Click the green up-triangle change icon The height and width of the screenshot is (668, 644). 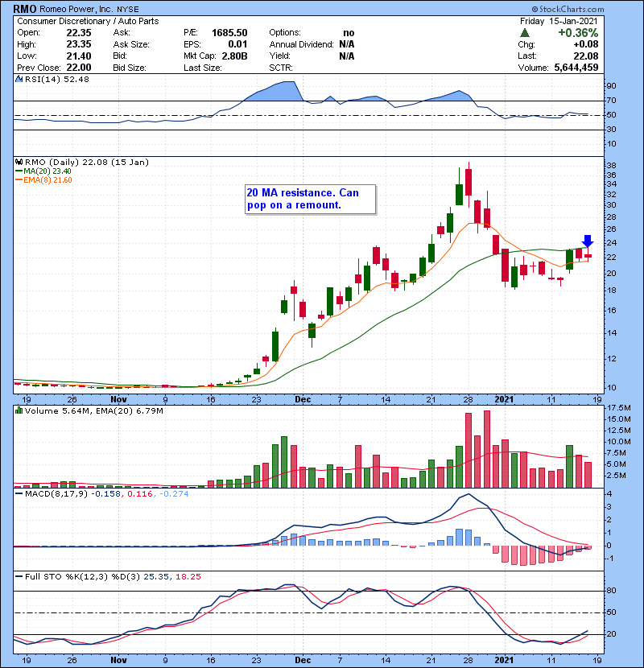tap(525, 33)
